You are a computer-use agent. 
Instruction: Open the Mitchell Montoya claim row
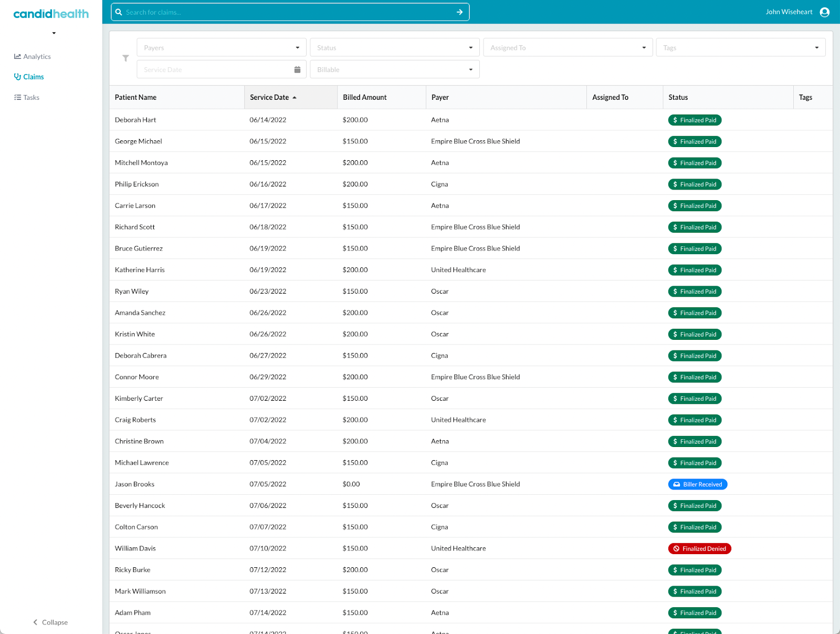click(471, 163)
